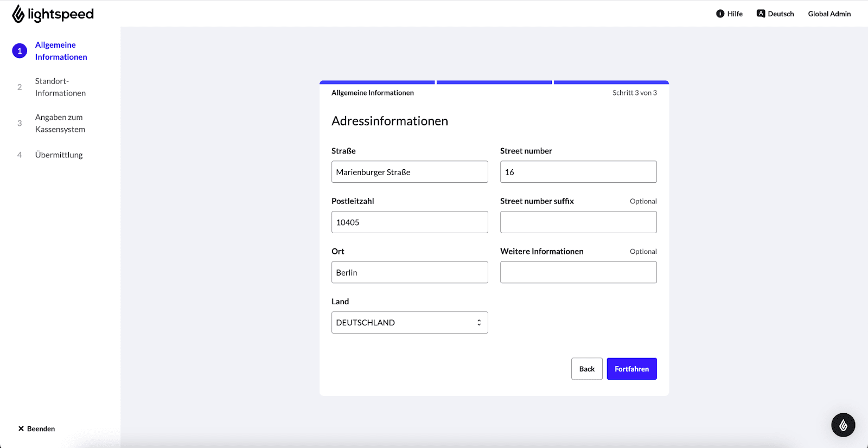The height and width of the screenshot is (448, 868).
Task: Focus the Weitere Informationen field
Action: pos(578,272)
